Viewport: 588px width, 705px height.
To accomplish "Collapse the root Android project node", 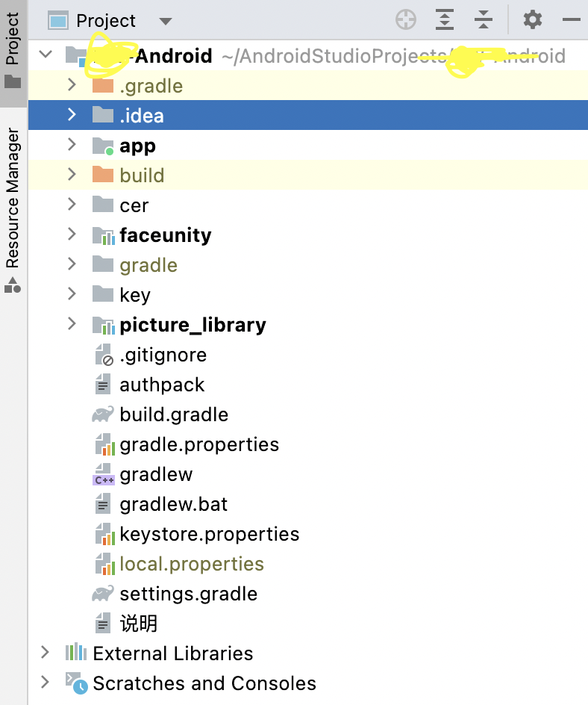I will pyautogui.click(x=46, y=55).
